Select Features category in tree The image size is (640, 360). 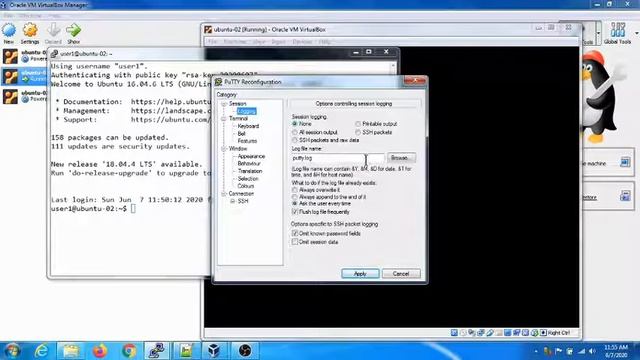click(x=247, y=141)
